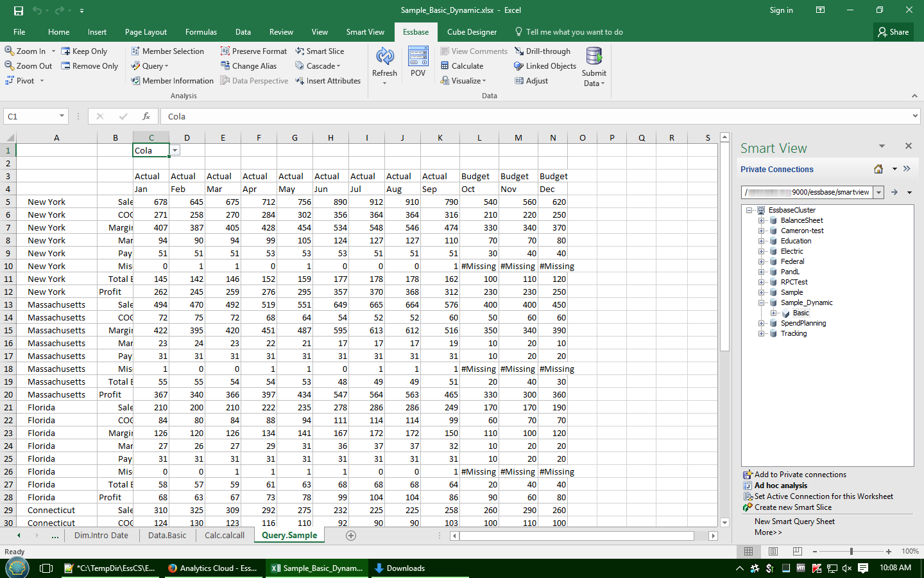The height and width of the screenshot is (578, 924).
Task: Click the Calculate icon
Action: coord(445,66)
